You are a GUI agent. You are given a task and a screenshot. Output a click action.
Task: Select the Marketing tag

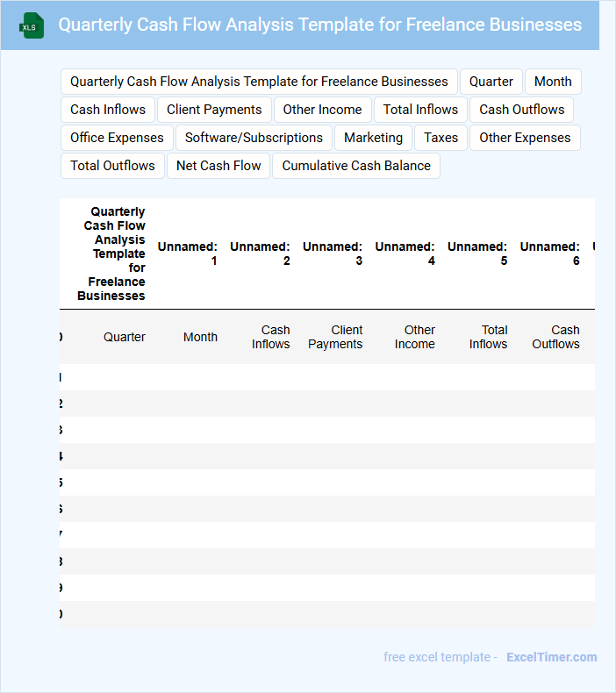[x=373, y=138]
